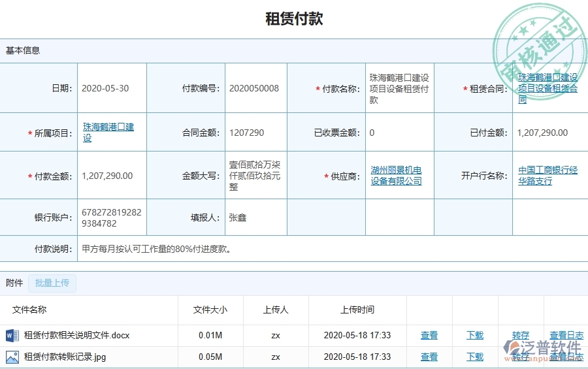Click 转存 for the docx file
The image size is (588, 369).
coord(521,336)
